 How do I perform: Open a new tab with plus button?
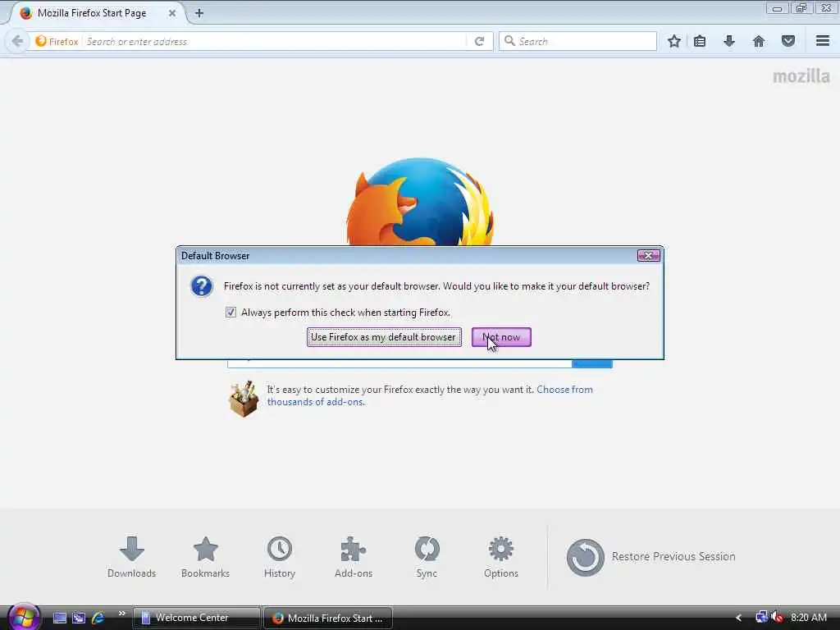click(x=199, y=13)
